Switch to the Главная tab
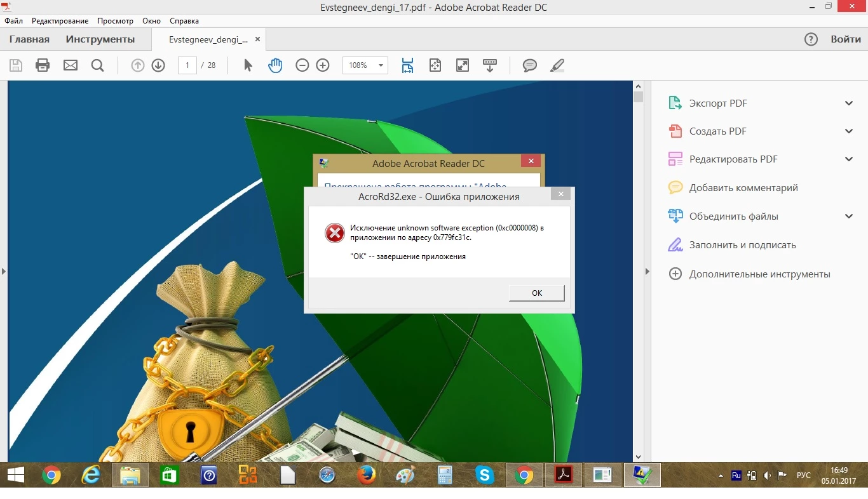The height and width of the screenshot is (499, 868). 29,39
